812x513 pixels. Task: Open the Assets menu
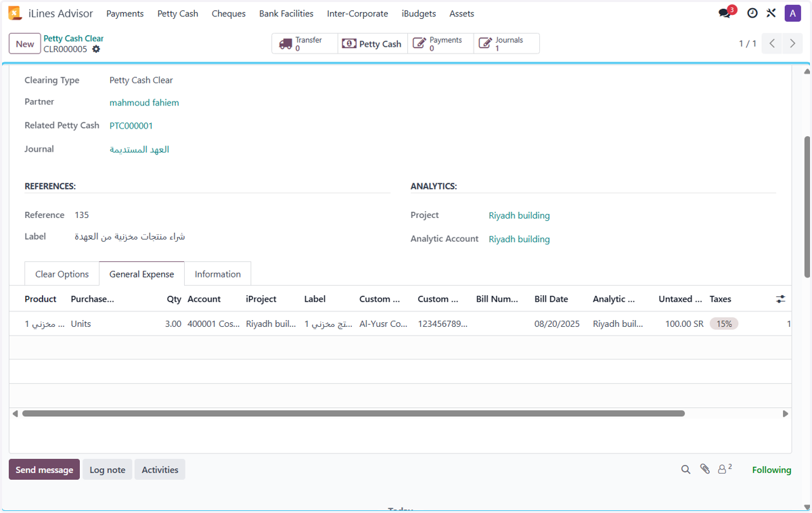click(461, 14)
